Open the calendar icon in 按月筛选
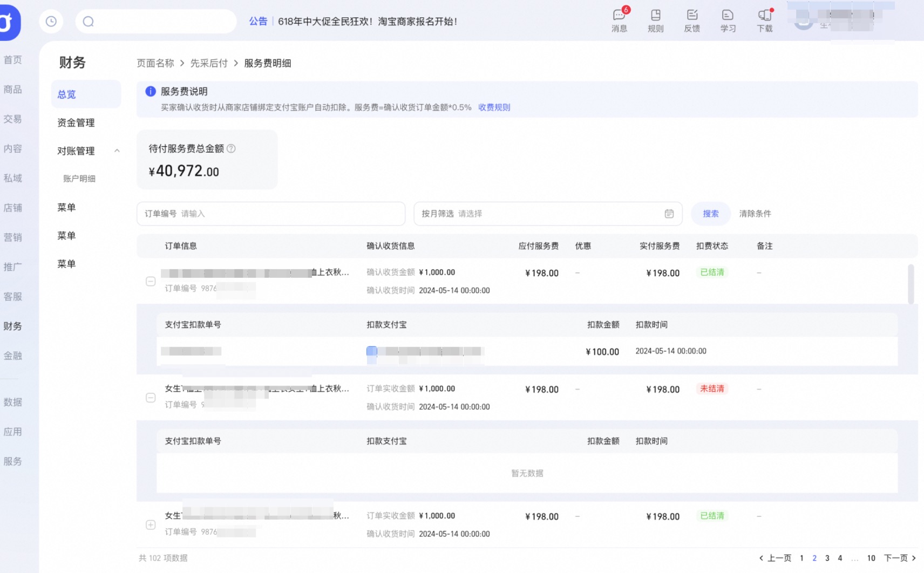 (669, 214)
